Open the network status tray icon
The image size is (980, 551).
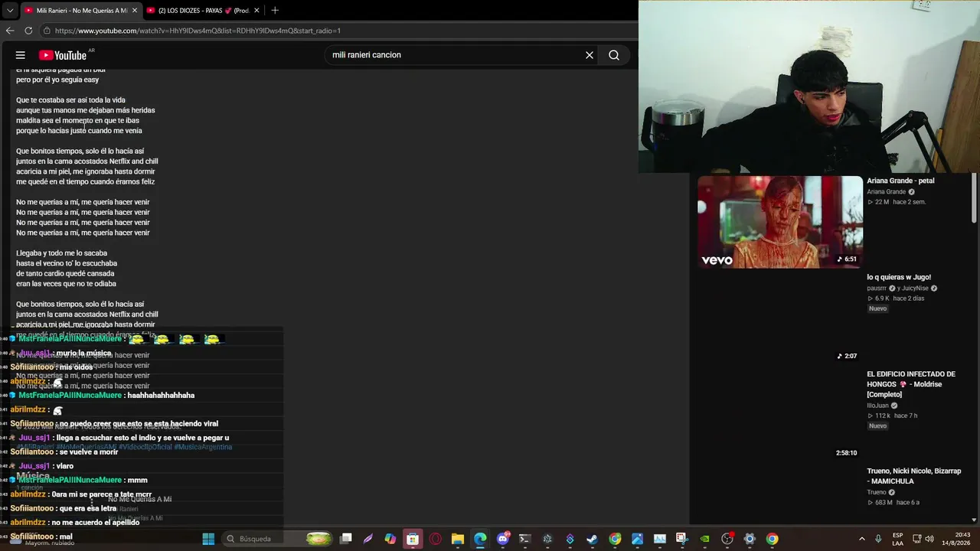pyautogui.click(x=918, y=539)
